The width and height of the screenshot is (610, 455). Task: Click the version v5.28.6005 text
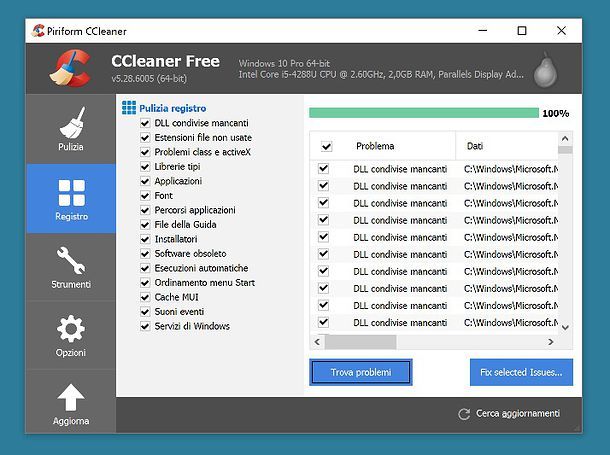(149, 79)
